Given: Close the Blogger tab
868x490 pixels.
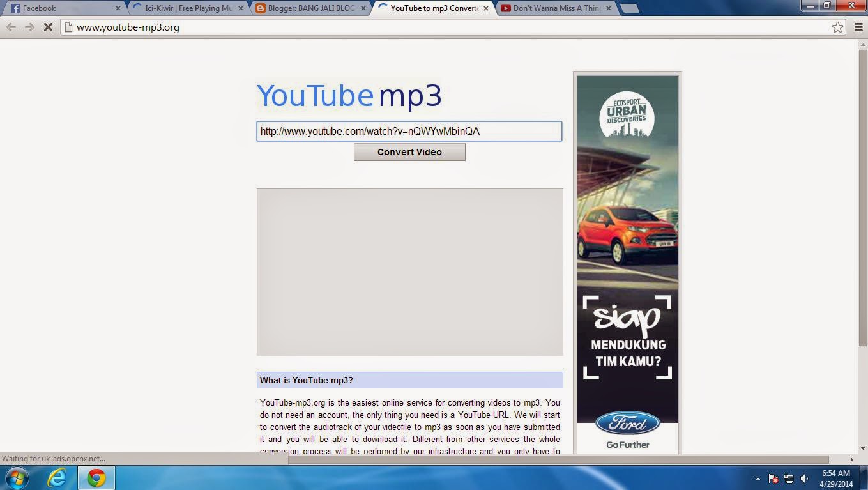Looking at the screenshot, I should (363, 8).
